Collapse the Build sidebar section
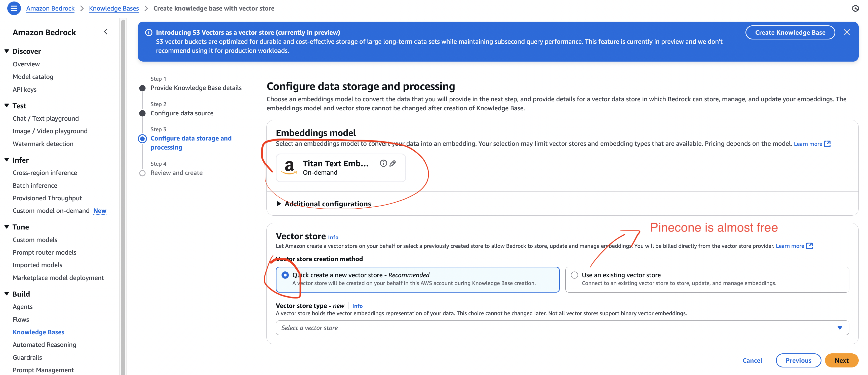868x375 pixels. (7, 294)
